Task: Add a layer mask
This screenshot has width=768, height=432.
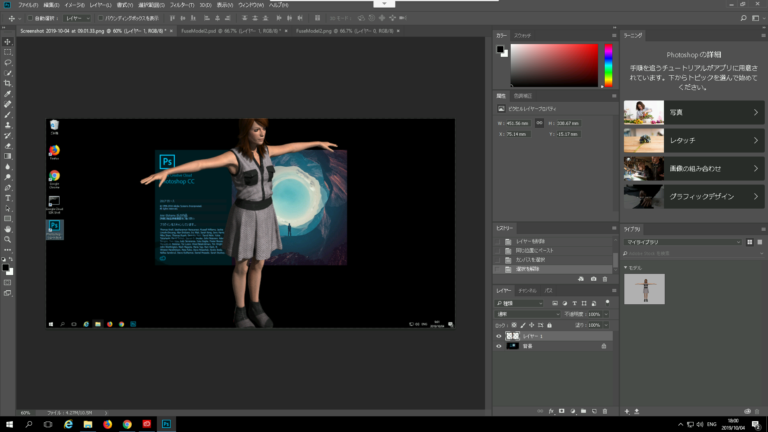Action: coord(562,411)
